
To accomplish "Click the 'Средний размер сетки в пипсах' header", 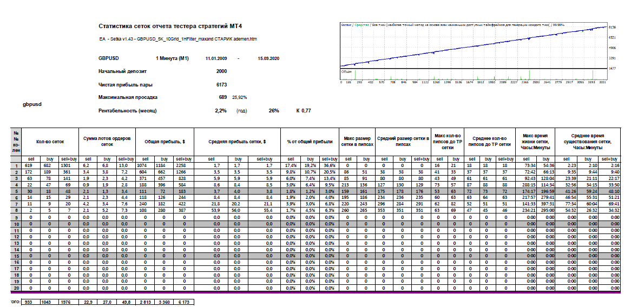I will [403, 142].
